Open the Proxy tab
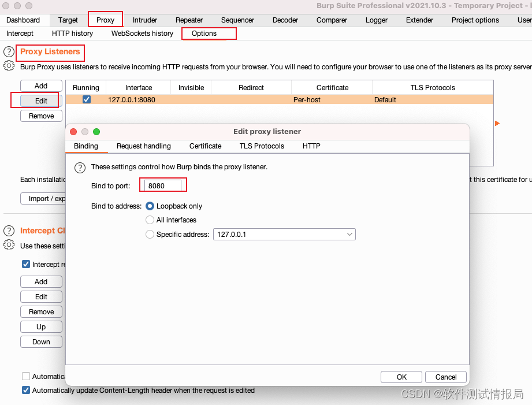 [x=105, y=20]
